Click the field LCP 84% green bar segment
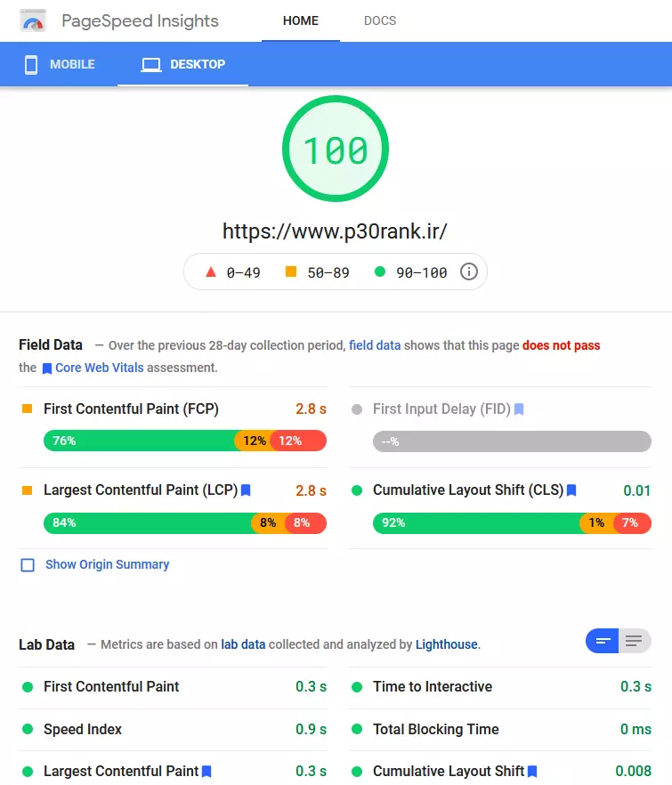 click(x=148, y=522)
